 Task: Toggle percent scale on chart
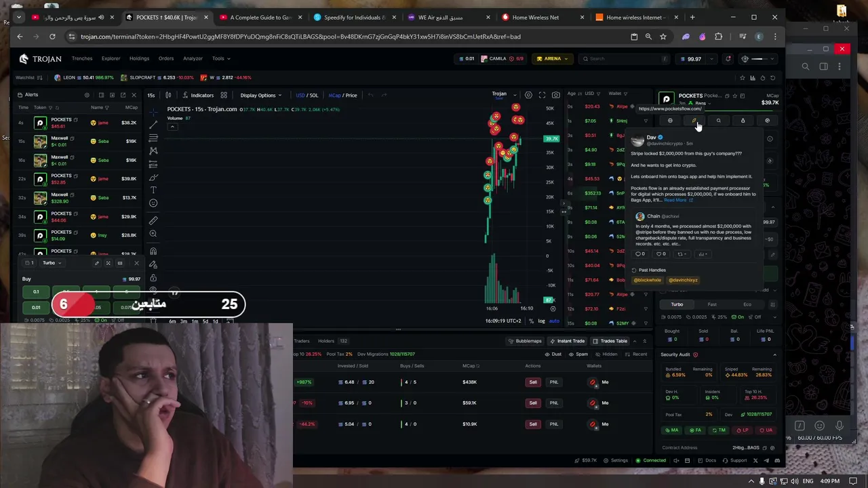532,321
